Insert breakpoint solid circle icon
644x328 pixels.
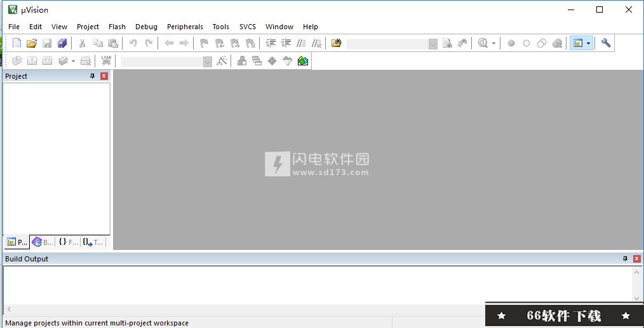tap(511, 43)
